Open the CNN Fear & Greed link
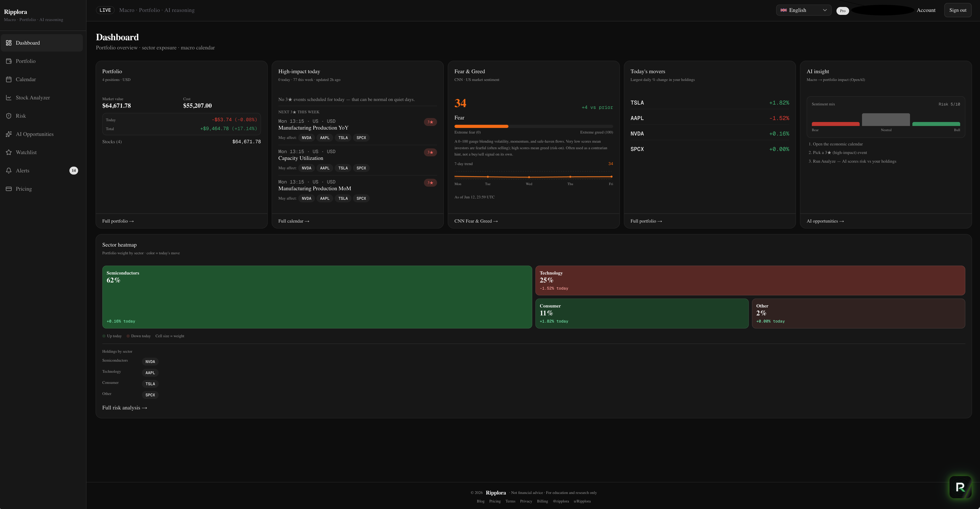This screenshot has height=509, width=980. (x=476, y=221)
